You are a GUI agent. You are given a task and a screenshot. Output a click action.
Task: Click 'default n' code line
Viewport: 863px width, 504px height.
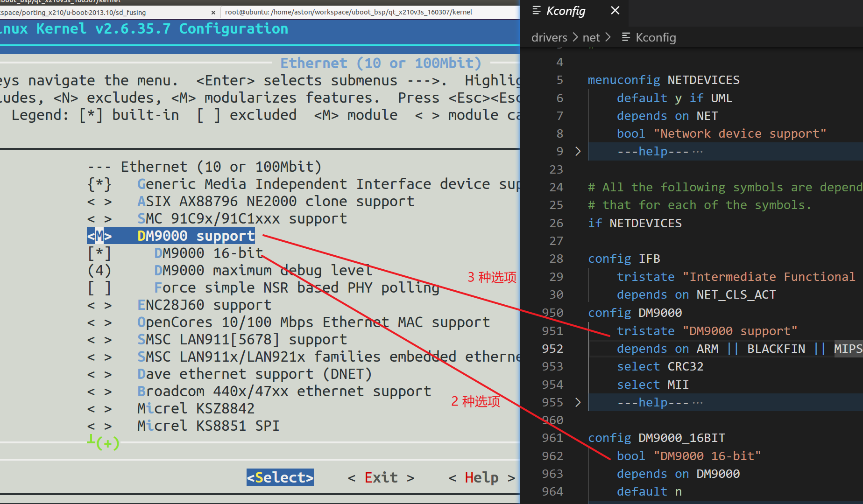649,491
